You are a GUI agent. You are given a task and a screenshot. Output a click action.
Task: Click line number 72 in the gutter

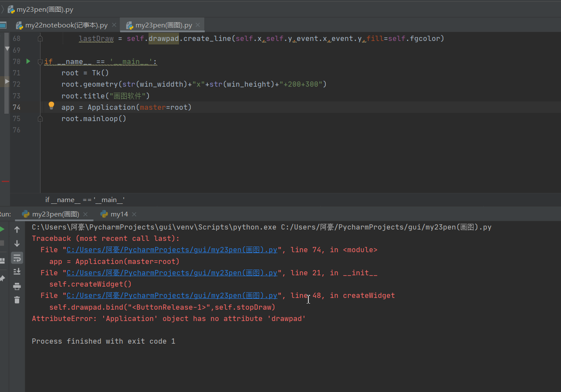[x=17, y=84]
